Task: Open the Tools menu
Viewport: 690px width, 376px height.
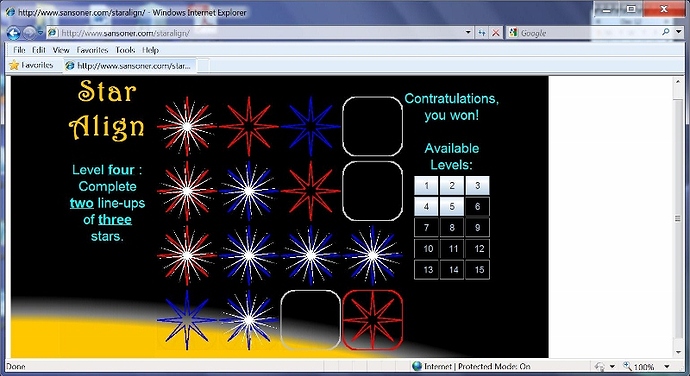Action: 125,50
